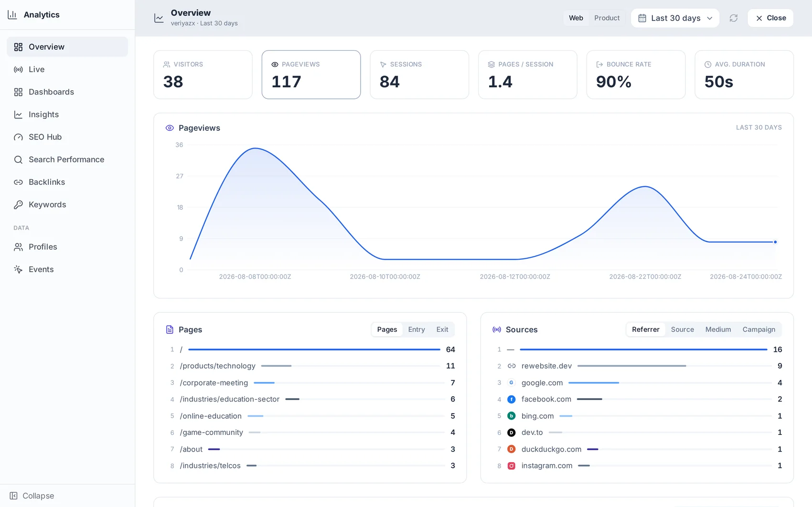This screenshot has width=812, height=507.
Task: Click the Overview grid icon in sidebar
Action: point(18,47)
